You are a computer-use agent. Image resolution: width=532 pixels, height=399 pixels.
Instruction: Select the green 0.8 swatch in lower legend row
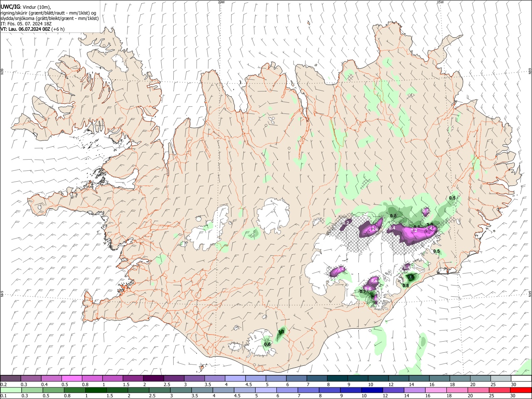point(74,390)
